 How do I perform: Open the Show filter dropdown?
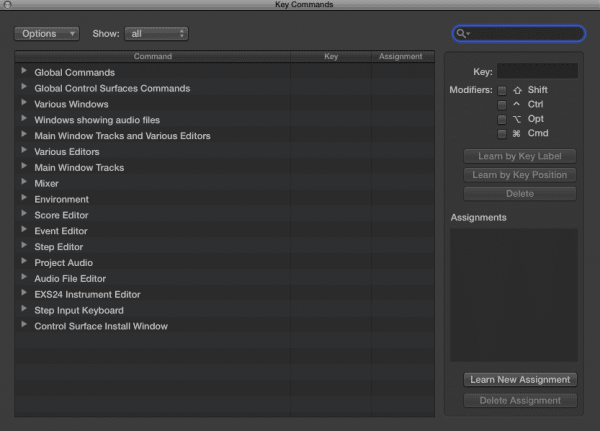[156, 33]
